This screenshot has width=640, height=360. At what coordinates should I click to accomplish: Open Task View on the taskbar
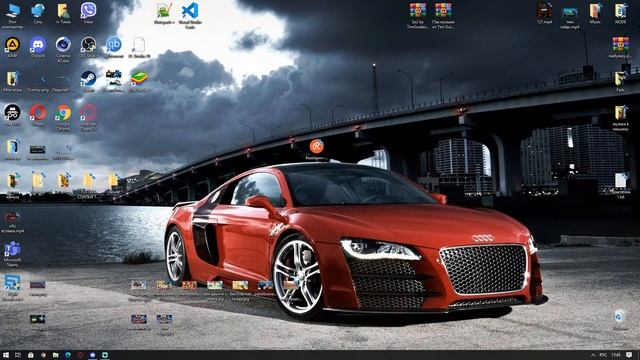pyautogui.click(x=18, y=355)
